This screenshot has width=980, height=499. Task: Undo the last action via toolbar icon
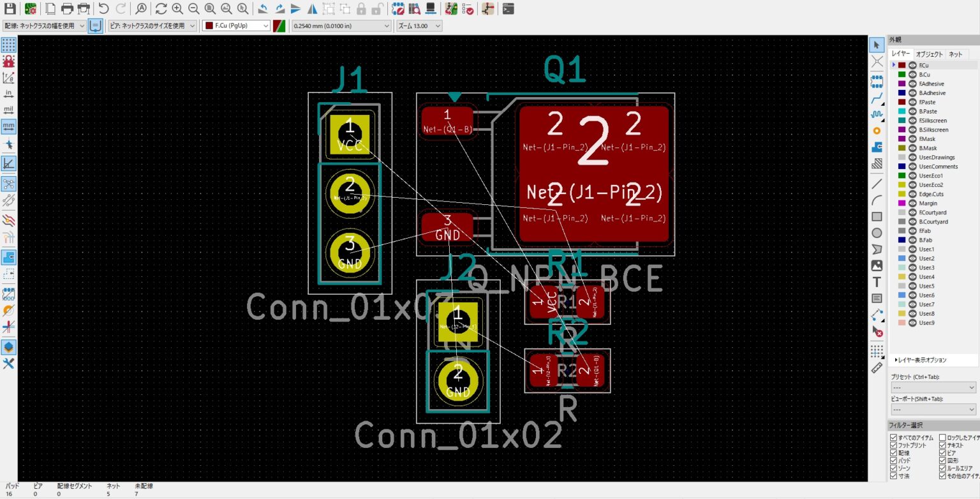tap(103, 9)
